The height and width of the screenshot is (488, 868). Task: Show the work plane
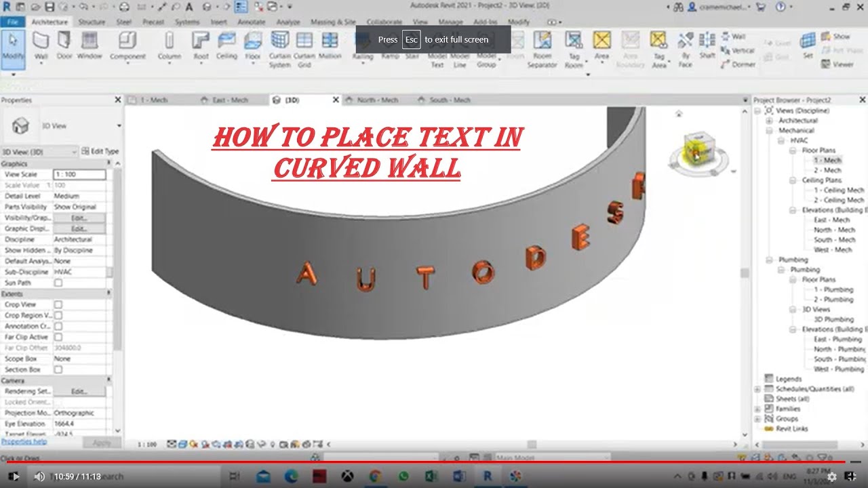(x=835, y=37)
